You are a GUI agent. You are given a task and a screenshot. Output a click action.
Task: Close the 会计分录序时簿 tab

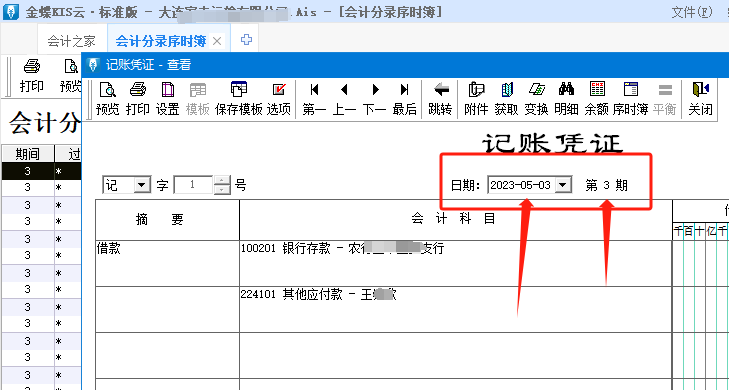click(217, 41)
